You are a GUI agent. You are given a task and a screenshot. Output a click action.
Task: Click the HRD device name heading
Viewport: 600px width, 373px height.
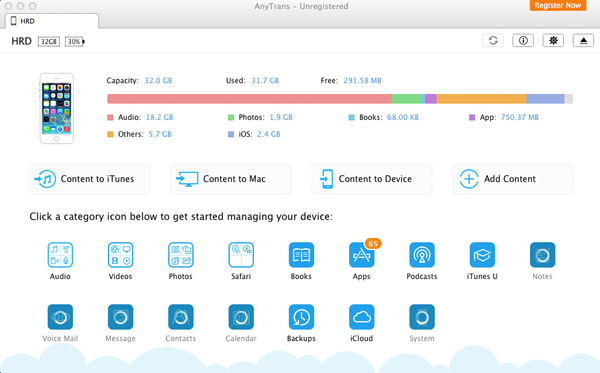point(21,41)
